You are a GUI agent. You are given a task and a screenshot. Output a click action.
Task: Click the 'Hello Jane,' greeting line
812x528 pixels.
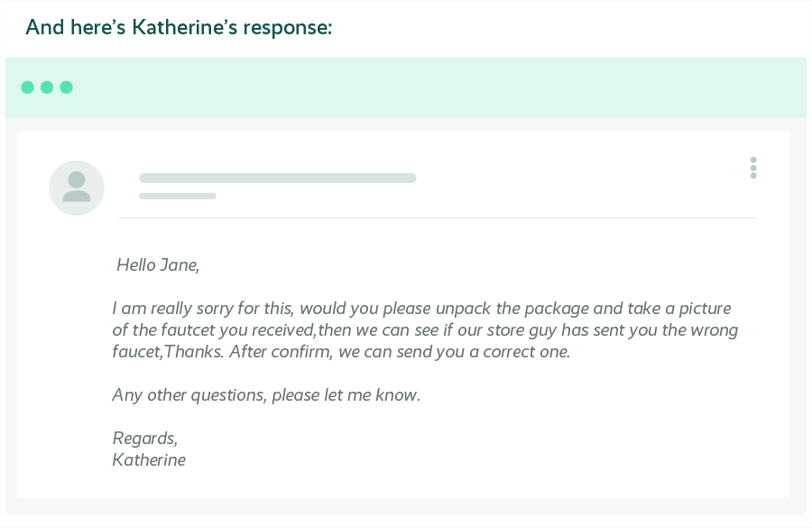point(158,264)
